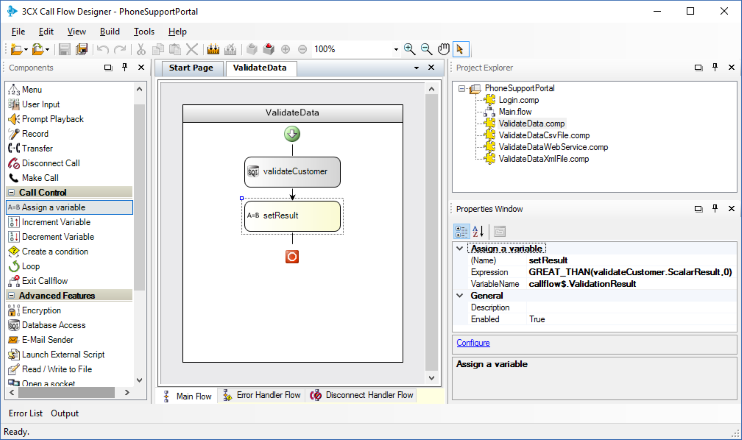
Task: Select Disconnect Call component
Action: (x=44, y=163)
